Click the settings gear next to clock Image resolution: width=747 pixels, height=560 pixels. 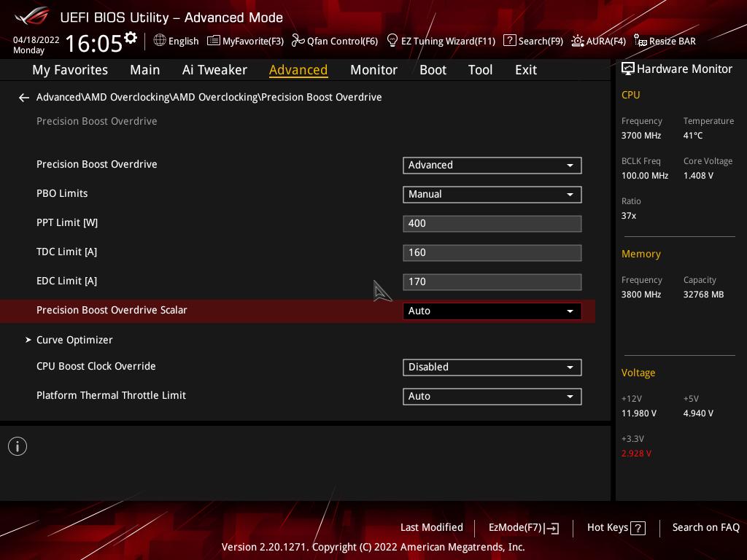point(131,38)
